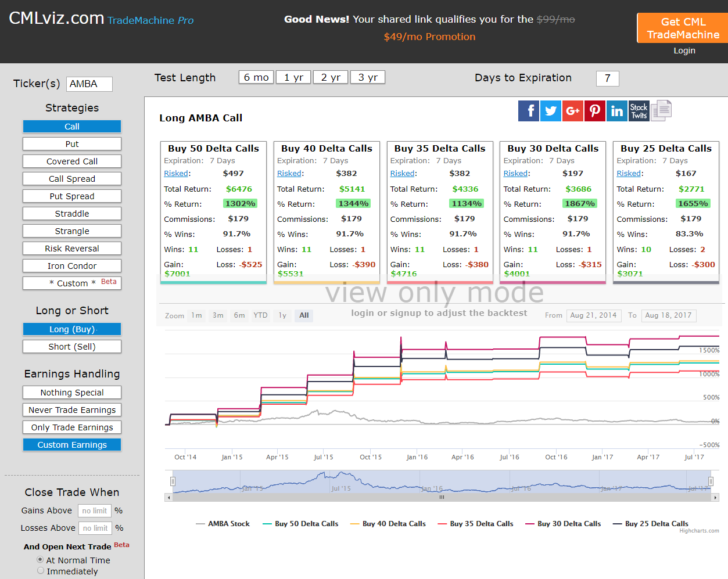The image size is (728, 579).
Task: Open Risked link in Buy 50 Delta card
Action: 176,174
